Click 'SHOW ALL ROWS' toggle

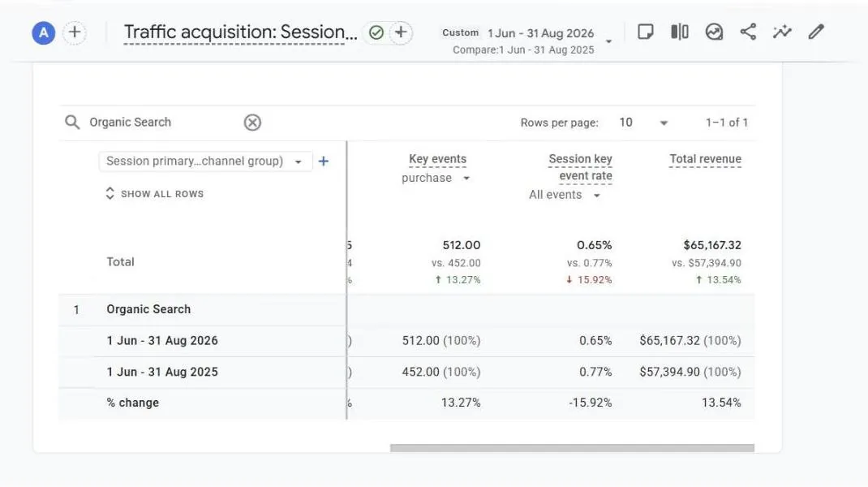[154, 194]
